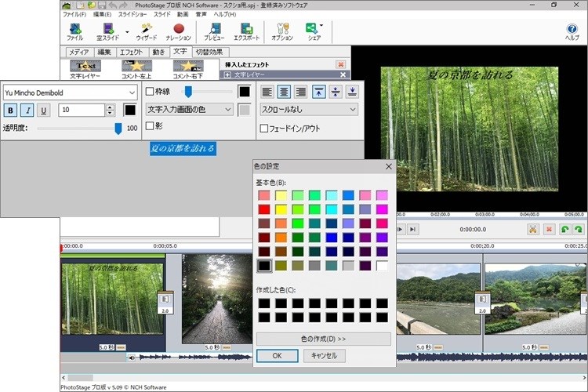
Task: Click the font size input field
Action: coord(82,110)
